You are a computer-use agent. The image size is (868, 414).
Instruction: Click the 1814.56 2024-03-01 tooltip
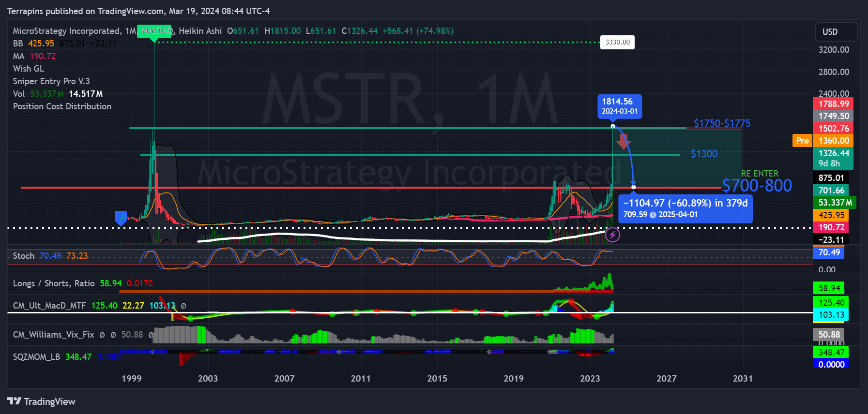pyautogui.click(x=620, y=106)
